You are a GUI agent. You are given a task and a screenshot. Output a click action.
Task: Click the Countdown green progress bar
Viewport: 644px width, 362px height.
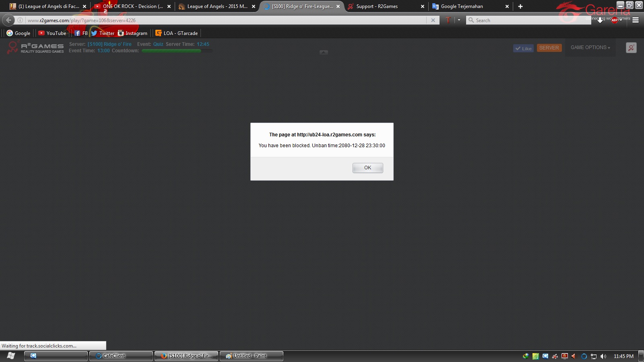pos(171,51)
